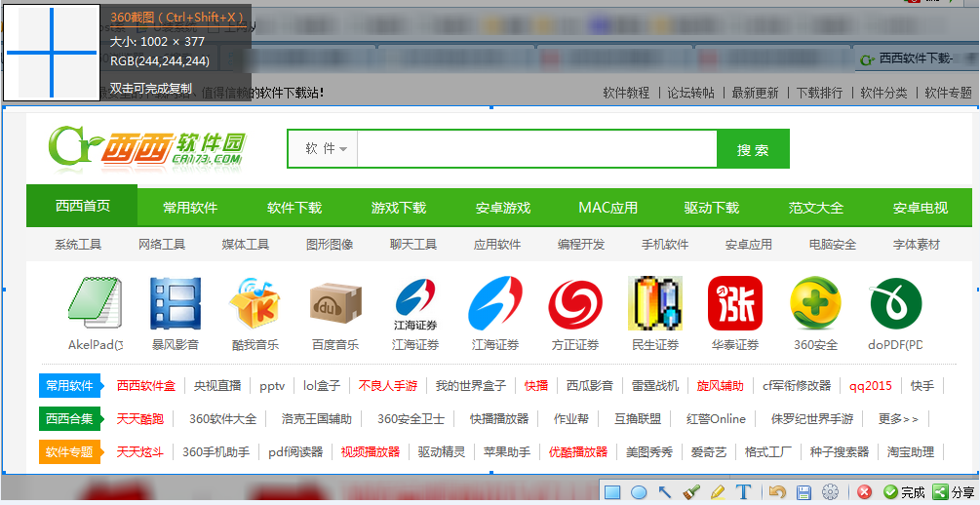
Task: Click the 西西软件园 site logo
Action: coord(147,148)
